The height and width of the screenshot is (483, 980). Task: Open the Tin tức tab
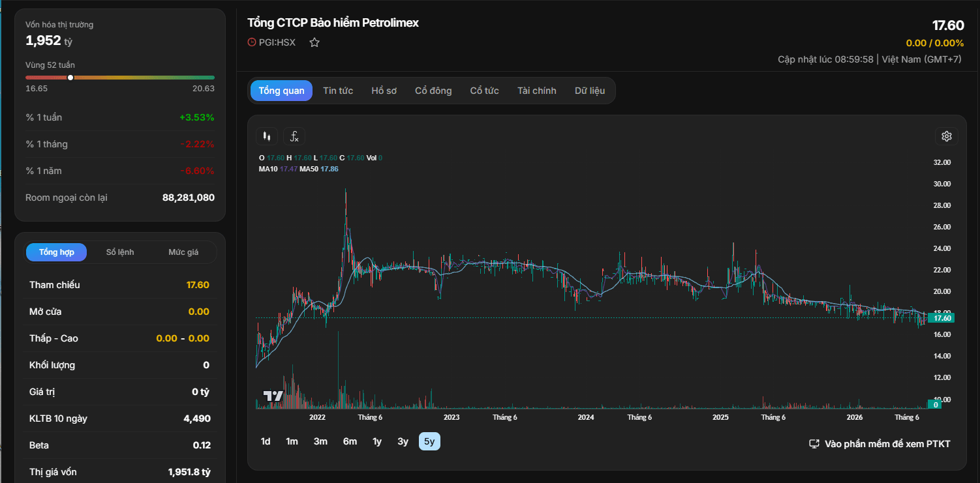(x=338, y=91)
